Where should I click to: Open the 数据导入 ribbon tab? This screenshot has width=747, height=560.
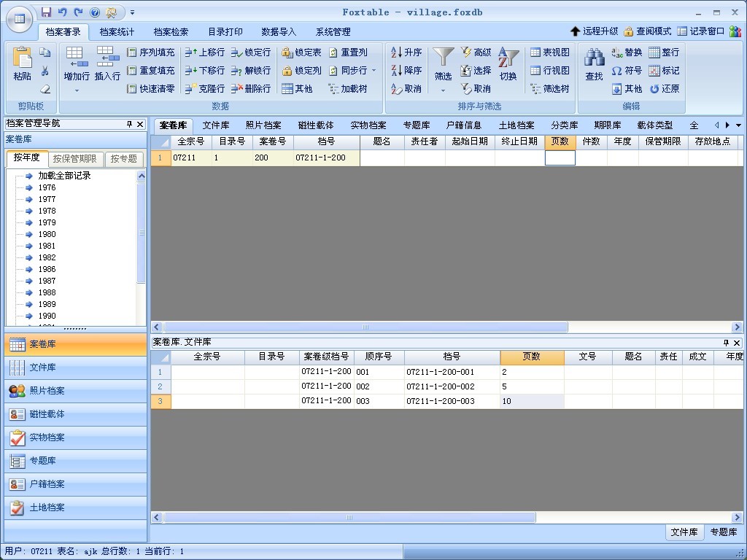[279, 32]
